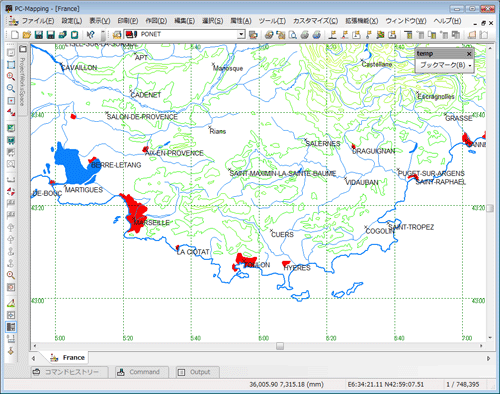Screen dimensions: 500x394
Task: Select the France document tab
Action: (x=68, y=358)
